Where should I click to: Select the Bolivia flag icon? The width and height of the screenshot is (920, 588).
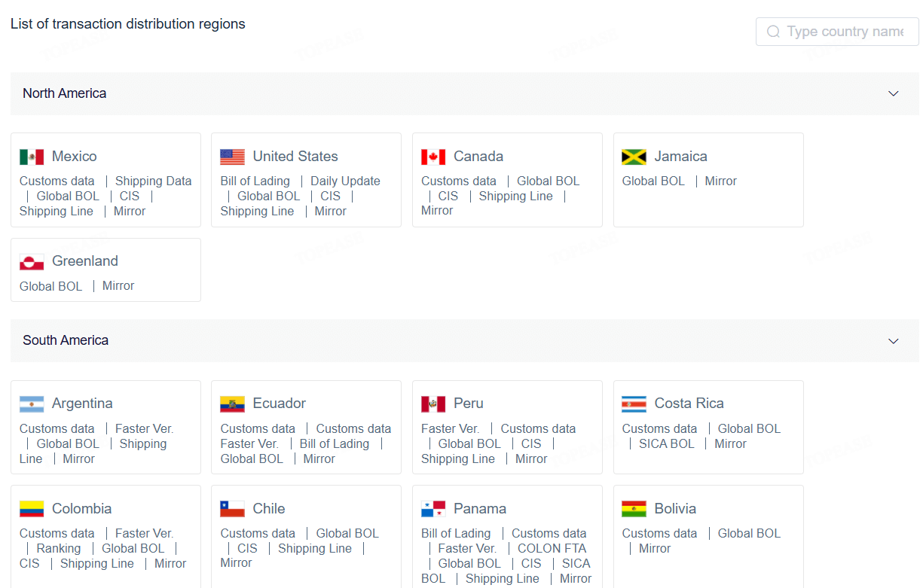pos(634,509)
